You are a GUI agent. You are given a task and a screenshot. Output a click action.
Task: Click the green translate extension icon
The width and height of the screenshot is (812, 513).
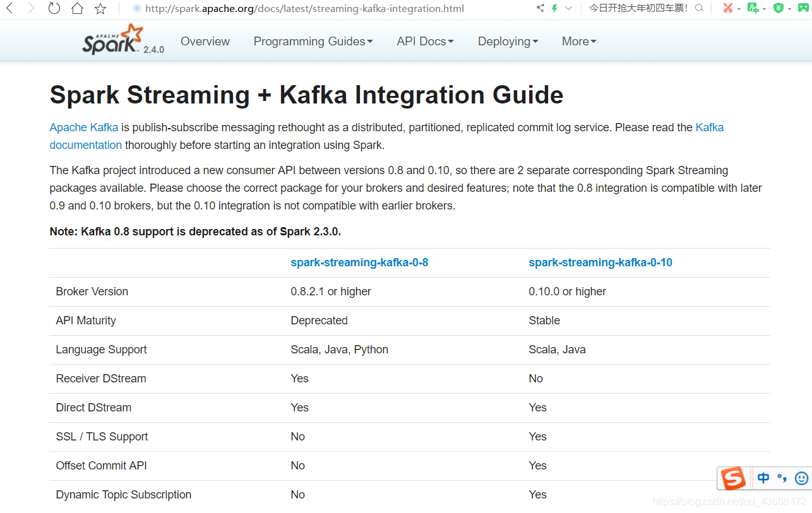tap(753, 8)
